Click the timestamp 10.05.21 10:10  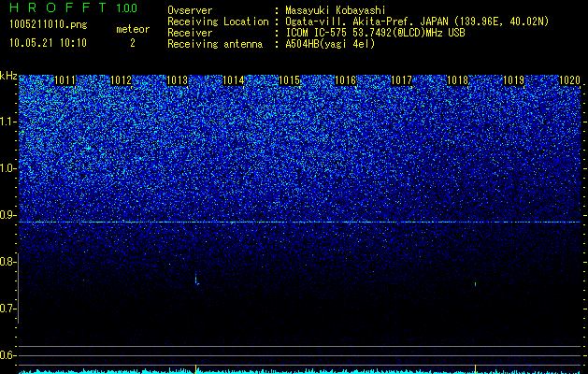coord(48,43)
